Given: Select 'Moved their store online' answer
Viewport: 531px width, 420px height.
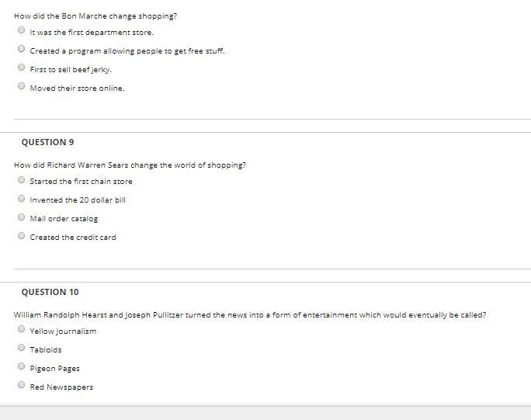Looking at the screenshot, I should tap(21, 86).
